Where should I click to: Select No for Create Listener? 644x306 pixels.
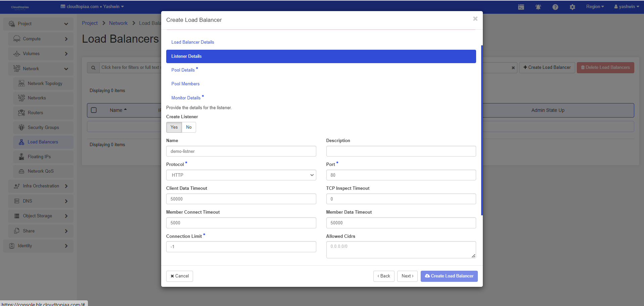click(x=189, y=127)
